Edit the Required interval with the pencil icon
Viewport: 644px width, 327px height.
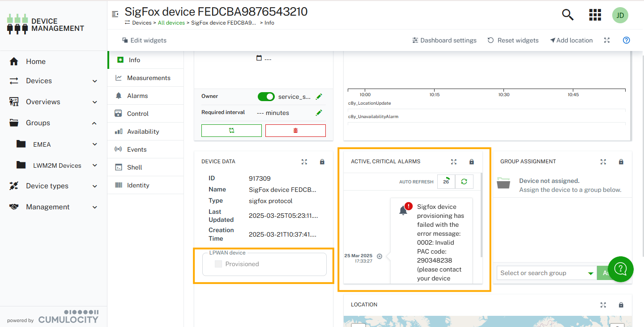[x=319, y=113]
